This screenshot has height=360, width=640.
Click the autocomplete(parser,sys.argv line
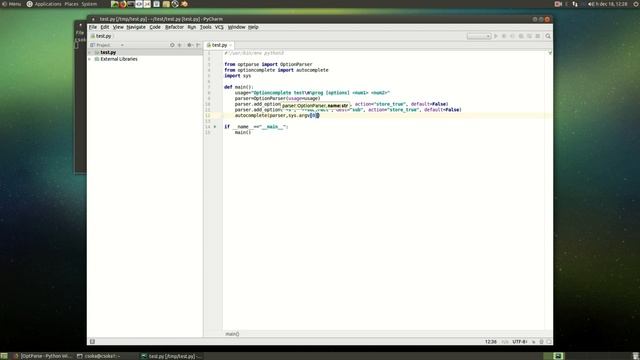pos(277,116)
